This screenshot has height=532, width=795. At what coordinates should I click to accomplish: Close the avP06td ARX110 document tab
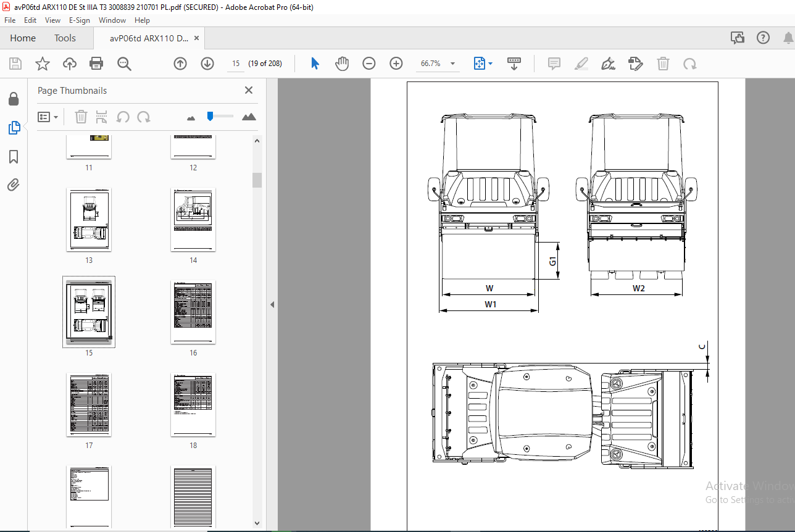pos(197,38)
